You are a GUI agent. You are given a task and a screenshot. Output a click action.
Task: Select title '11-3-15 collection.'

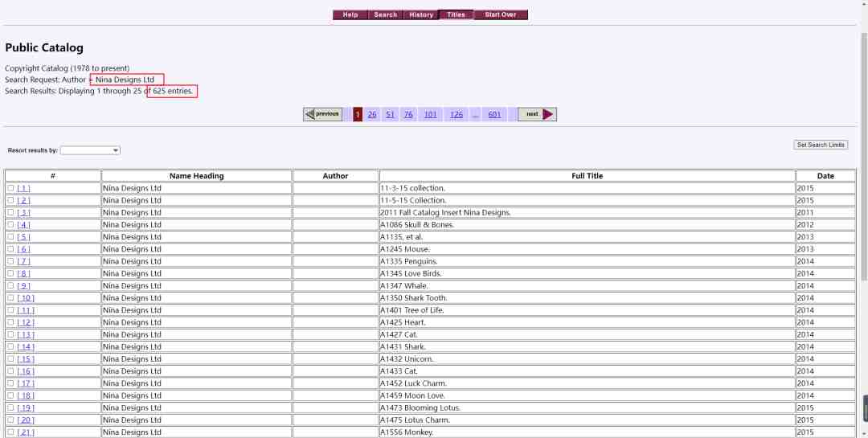point(412,188)
